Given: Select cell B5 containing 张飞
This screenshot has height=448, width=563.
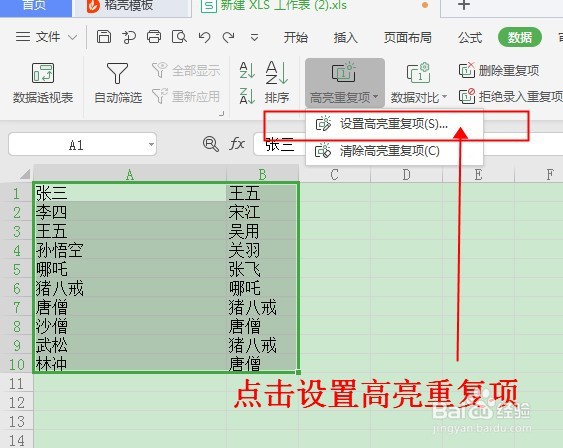Looking at the screenshot, I should [x=262, y=269].
